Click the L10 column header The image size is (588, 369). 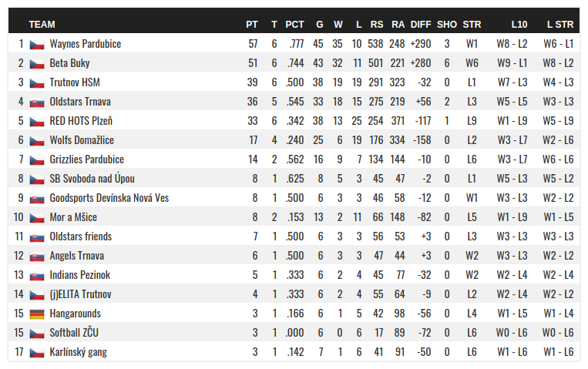519,25
